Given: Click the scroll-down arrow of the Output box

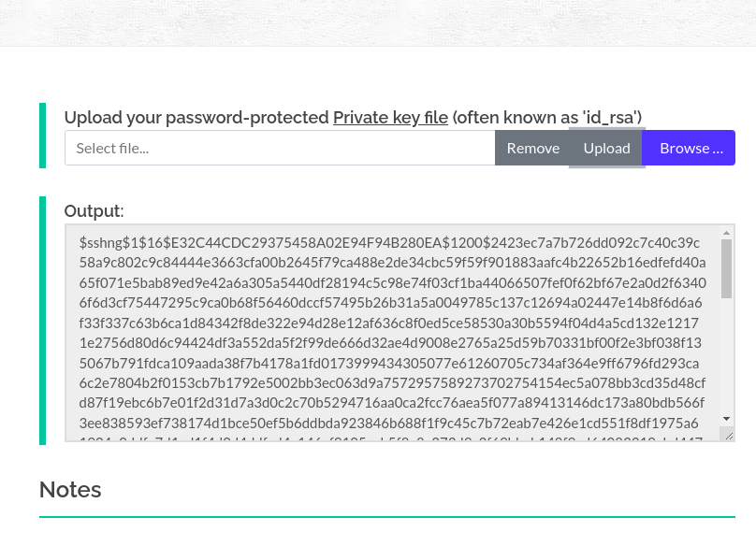Looking at the screenshot, I should 727,419.
